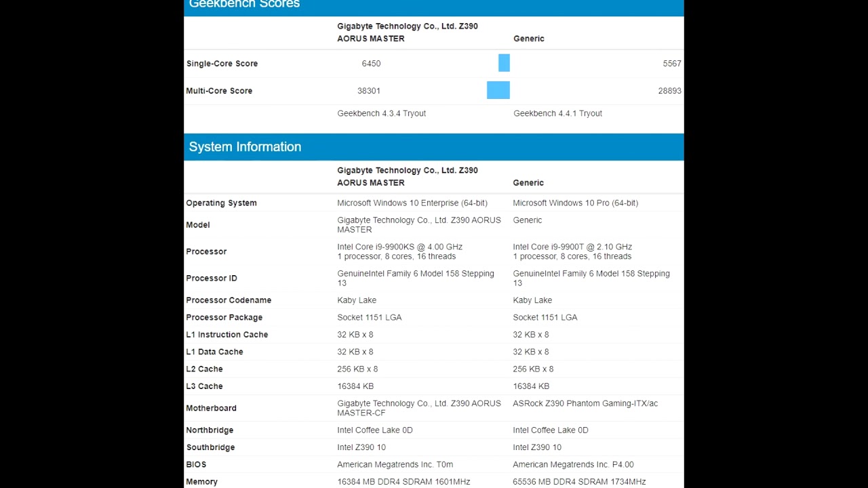
Task: Click the Multi-Core Score comparison bar
Action: pyautogui.click(x=498, y=91)
